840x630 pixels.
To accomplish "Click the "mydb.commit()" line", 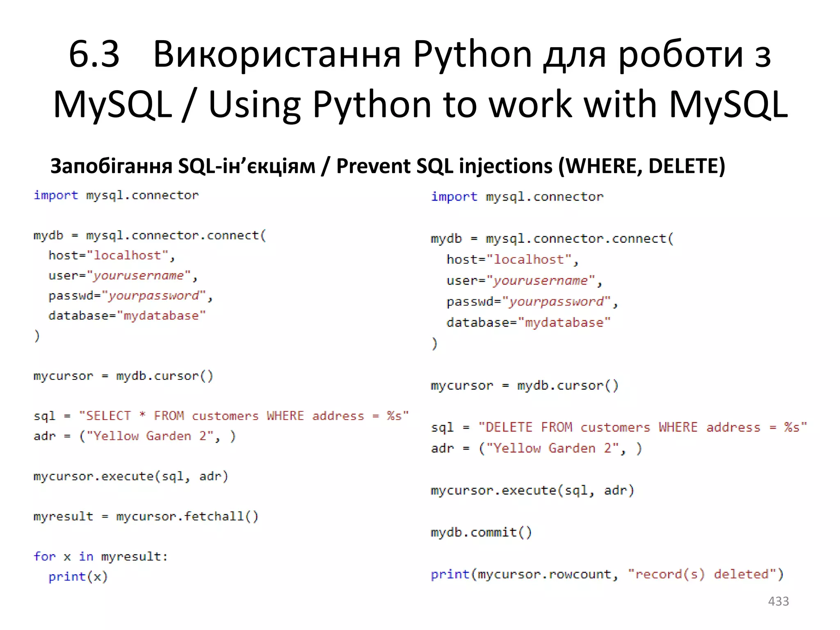I will (481, 532).
